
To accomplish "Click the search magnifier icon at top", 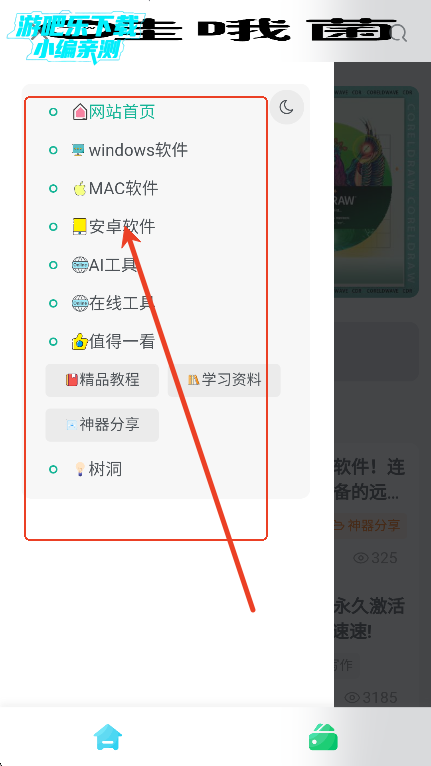I will click(400, 33).
